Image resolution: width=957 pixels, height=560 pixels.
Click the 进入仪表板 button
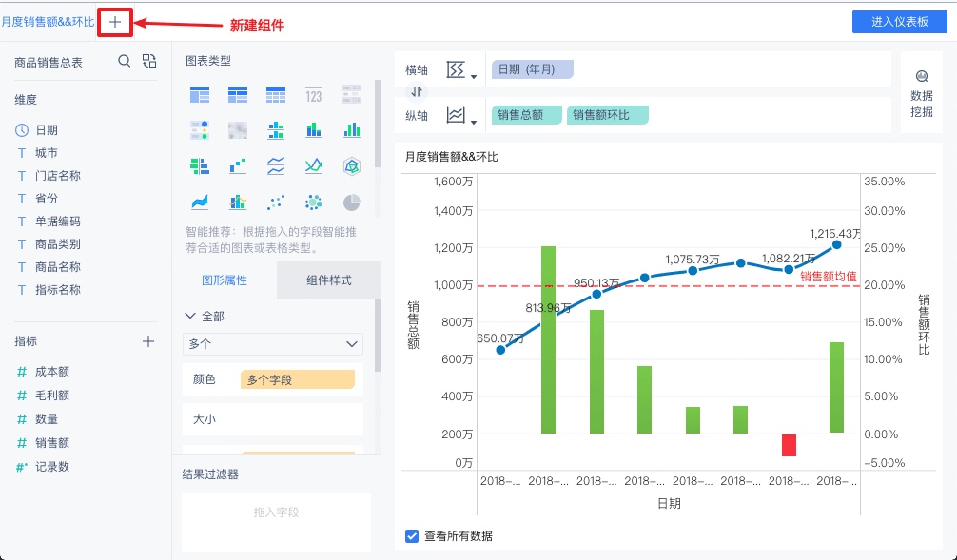pos(898,21)
